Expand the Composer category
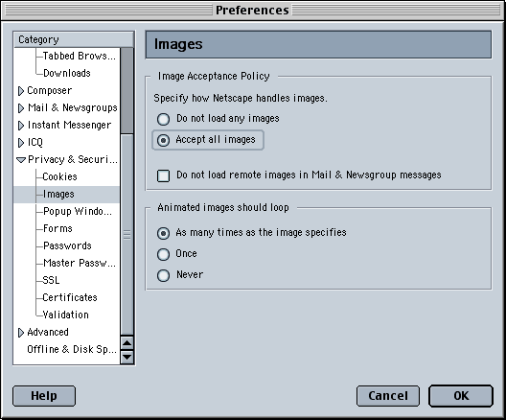This screenshot has height=420, width=506. pos(21,91)
